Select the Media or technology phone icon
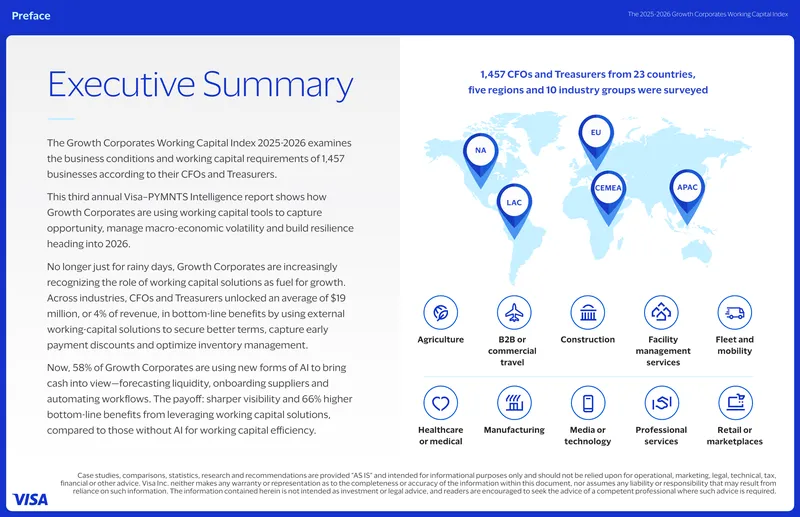Image resolution: width=800 pixels, height=517 pixels. [588, 403]
